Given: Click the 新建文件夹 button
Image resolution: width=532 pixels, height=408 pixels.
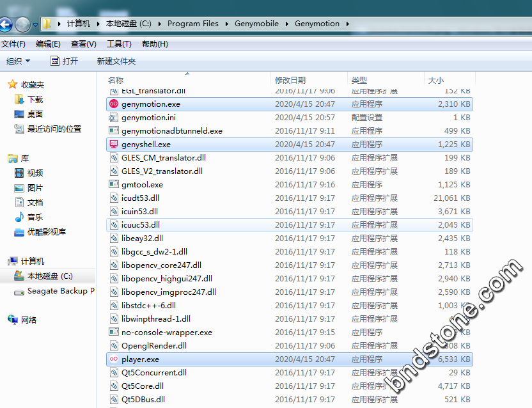Looking at the screenshot, I should point(116,61).
